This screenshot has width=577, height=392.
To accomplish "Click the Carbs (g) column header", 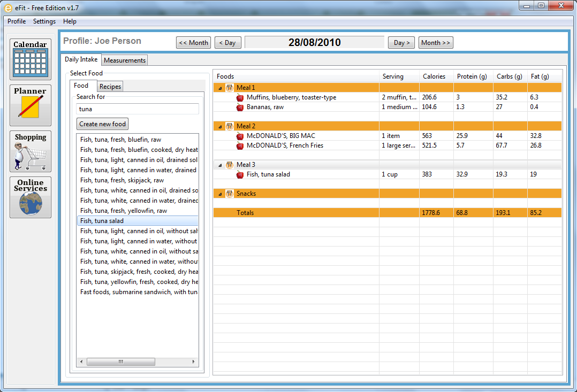I will (x=511, y=76).
